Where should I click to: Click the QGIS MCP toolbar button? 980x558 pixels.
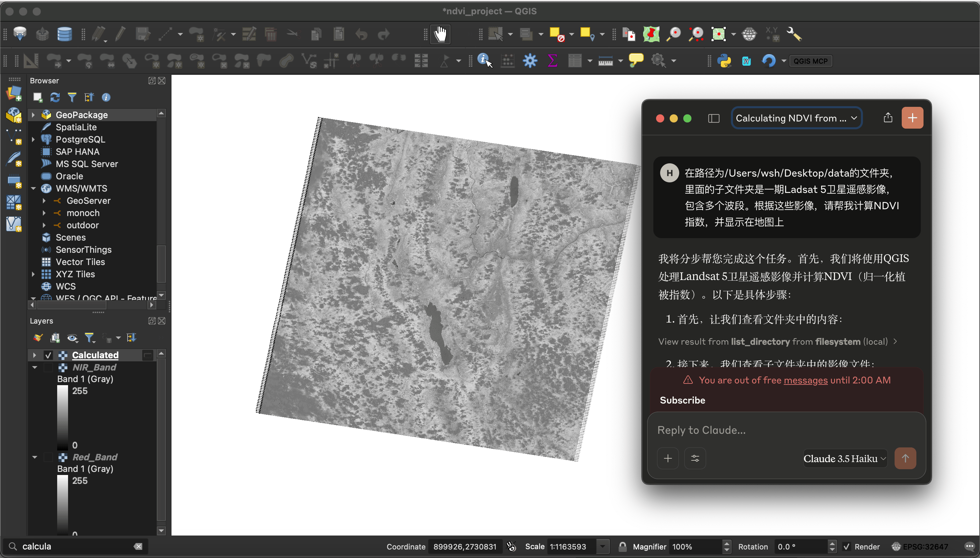(x=811, y=61)
